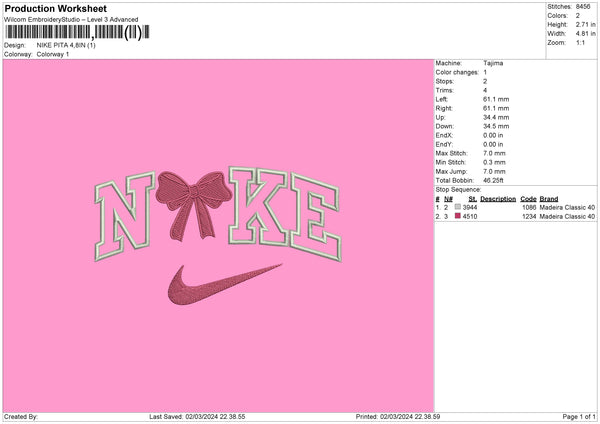600x424 pixels.
Task: Click the 'Colorway 1' value
Action: tap(53, 54)
